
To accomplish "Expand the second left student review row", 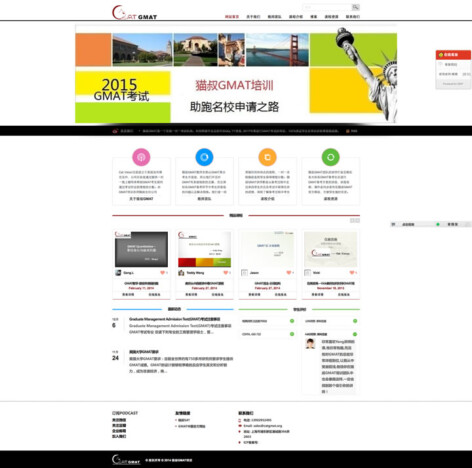I will [x=267, y=334].
